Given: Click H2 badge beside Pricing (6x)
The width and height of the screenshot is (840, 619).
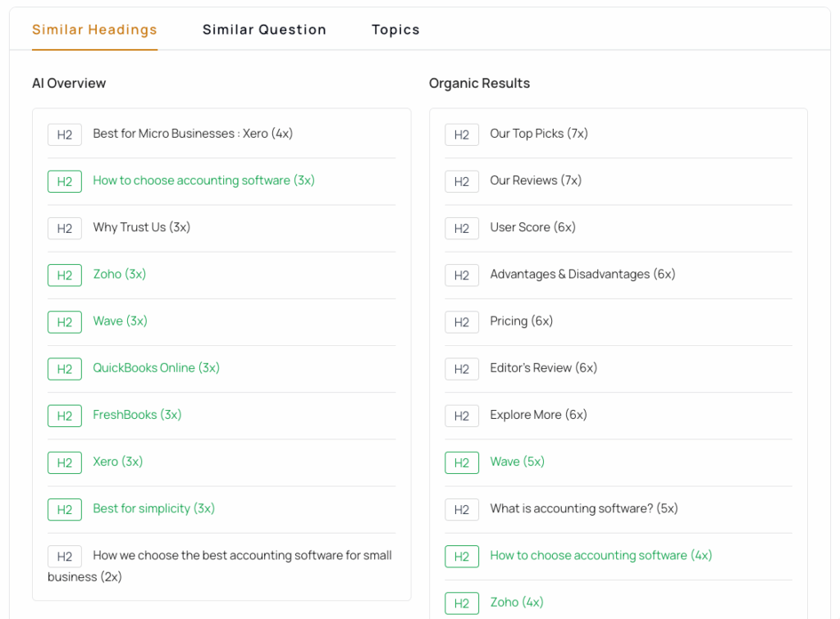Looking at the screenshot, I should (x=462, y=322).
